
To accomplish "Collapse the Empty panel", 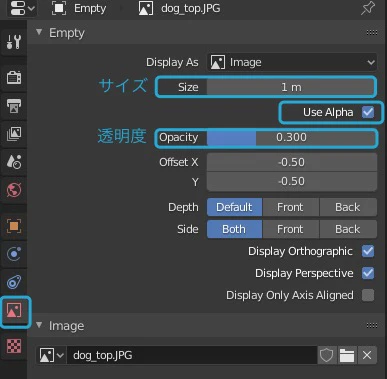I will [39, 32].
